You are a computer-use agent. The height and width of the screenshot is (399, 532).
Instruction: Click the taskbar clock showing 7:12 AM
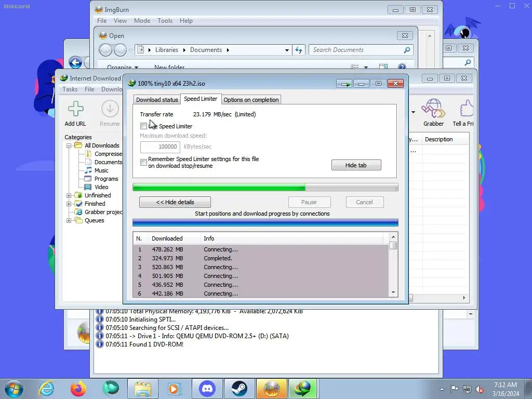point(506,389)
